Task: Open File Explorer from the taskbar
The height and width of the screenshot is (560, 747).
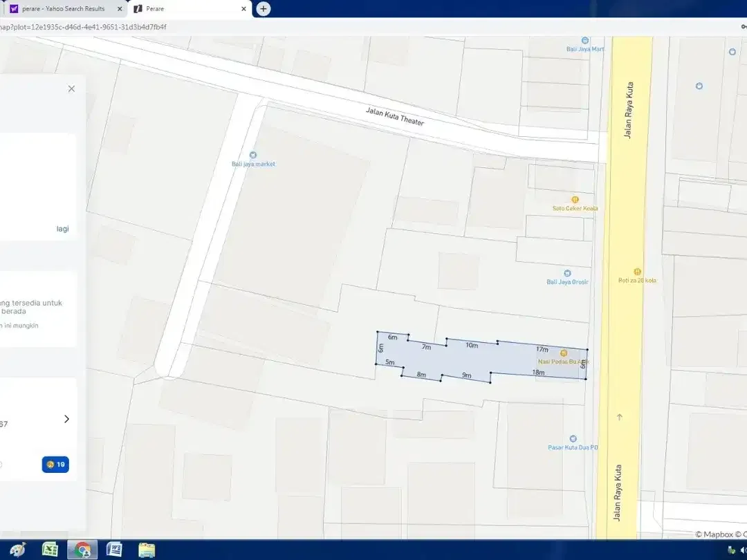Action: click(x=147, y=550)
